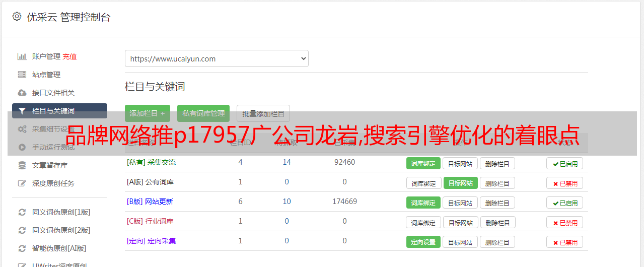Toggle 已禁用 status for 公有词库
644x267 pixels.
[565, 183]
